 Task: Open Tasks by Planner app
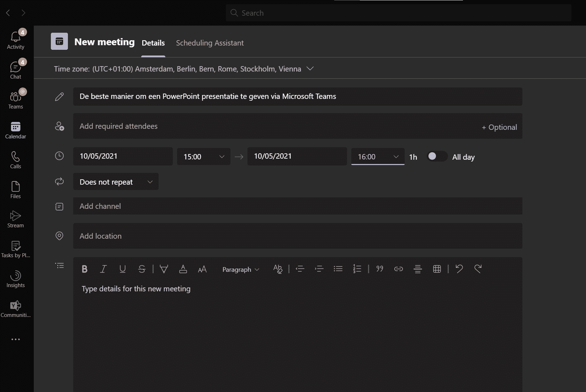point(16,249)
